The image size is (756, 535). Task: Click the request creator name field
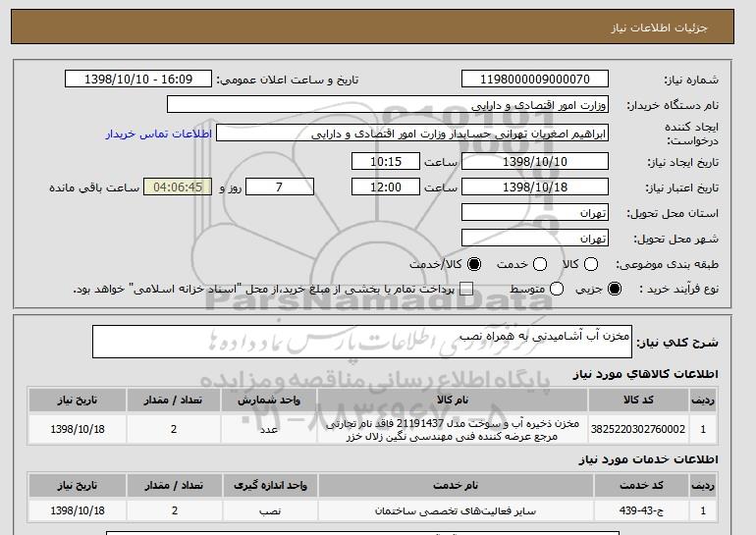[x=412, y=134]
